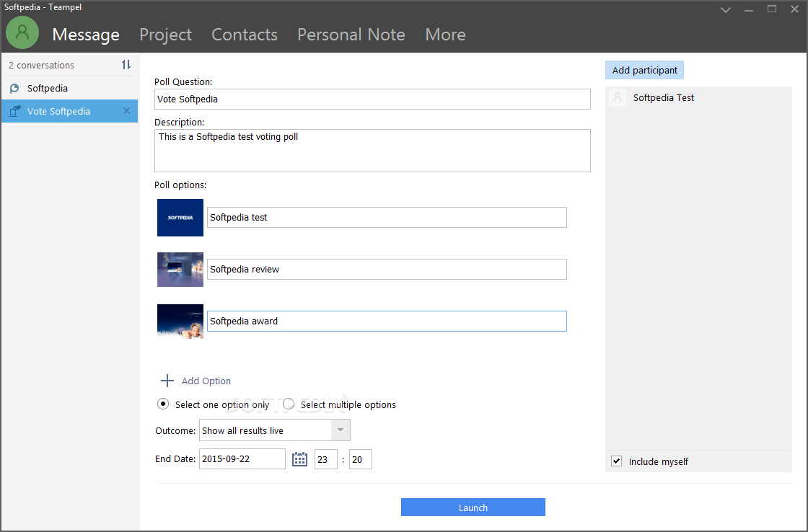Open the calendar date picker icon

tap(299, 459)
